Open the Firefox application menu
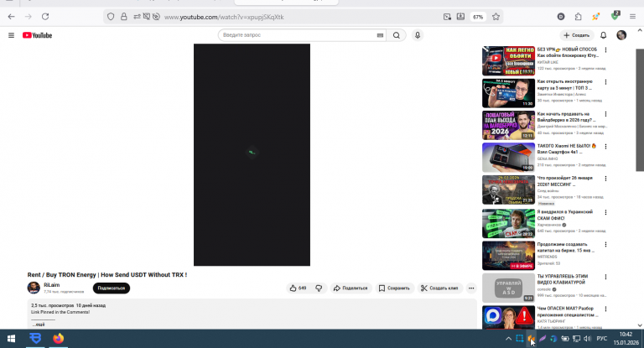This screenshot has width=644, height=348. click(632, 17)
